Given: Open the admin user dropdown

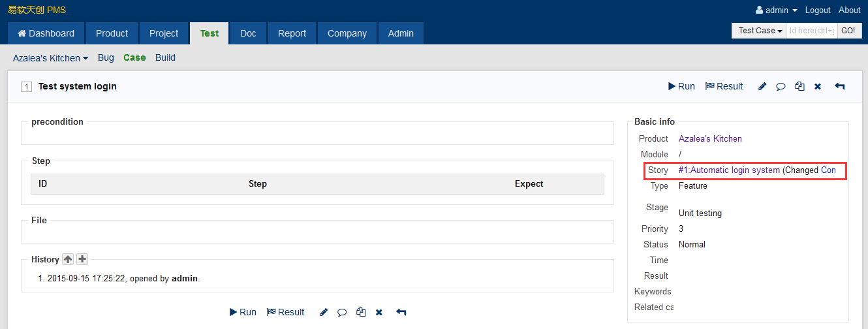Looking at the screenshot, I should 776,10.
